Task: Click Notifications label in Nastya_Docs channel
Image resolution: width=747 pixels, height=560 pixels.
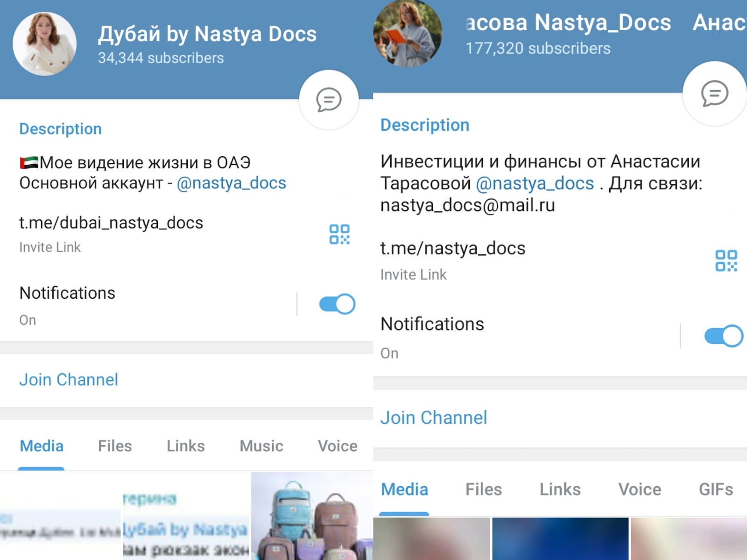Action: coord(432,324)
